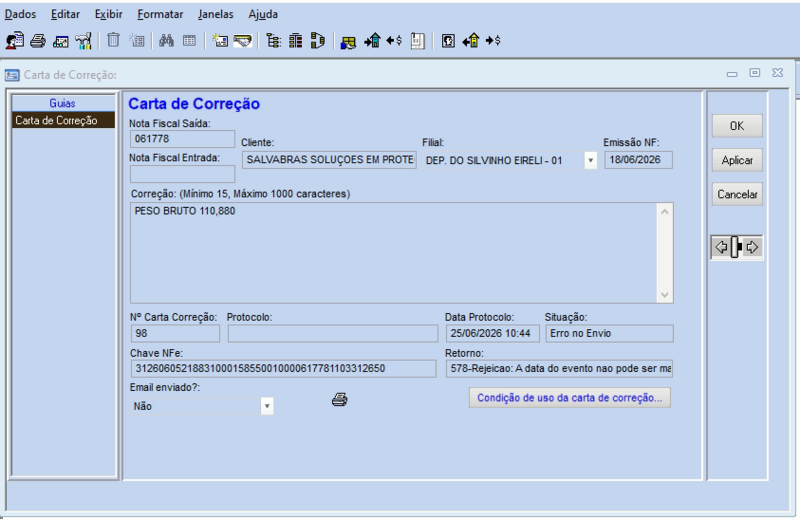Click the Aplicar button

(737, 160)
